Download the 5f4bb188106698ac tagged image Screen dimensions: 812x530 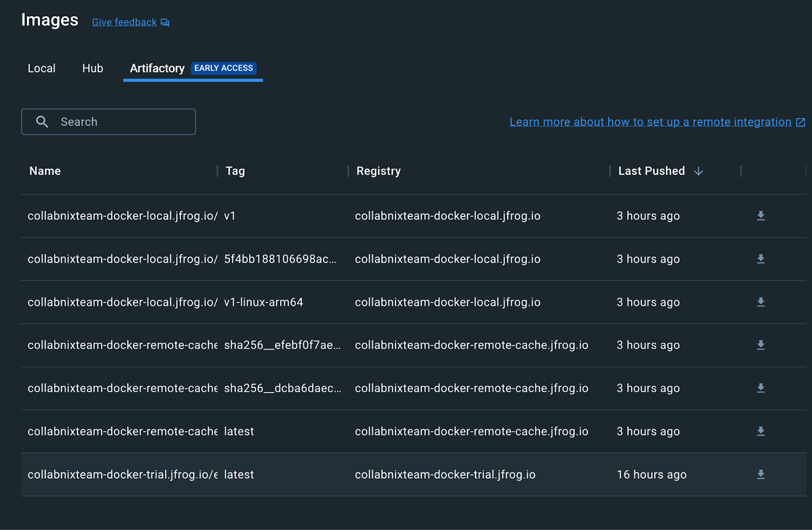tap(761, 259)
